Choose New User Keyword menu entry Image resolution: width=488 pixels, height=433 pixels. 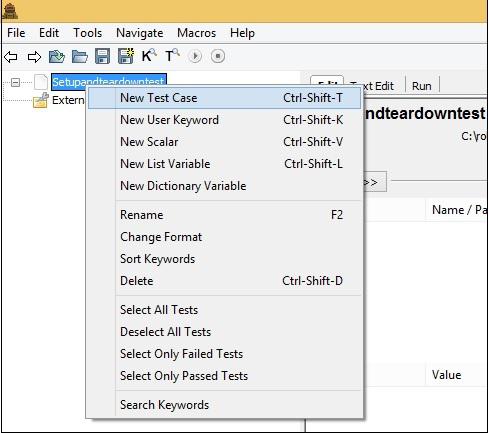pyautogui.click(x=224, y=120)
